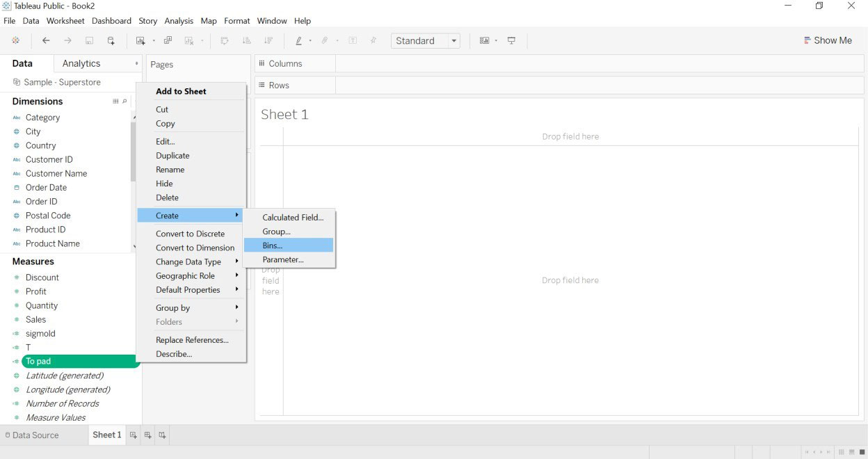This screenshot has width=868, height=459.
Task: Click the Undo back arrow
Action: coord(46,41)
